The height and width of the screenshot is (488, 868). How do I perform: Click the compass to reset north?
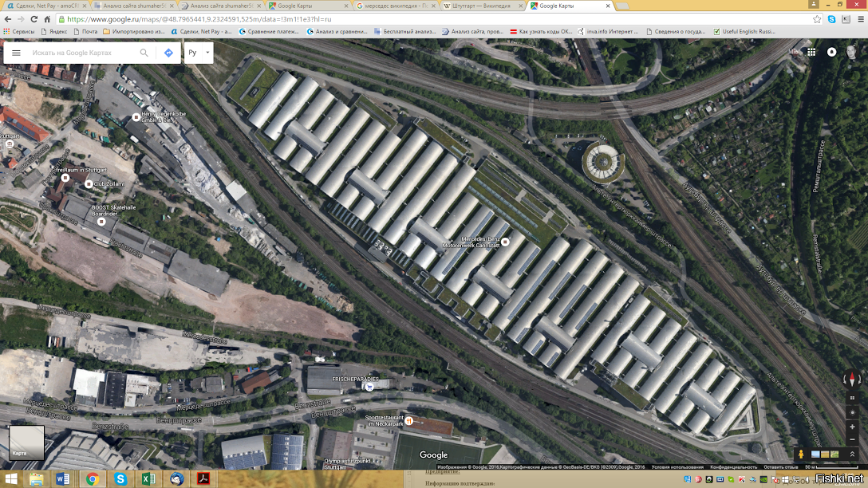tap(852, 380)
